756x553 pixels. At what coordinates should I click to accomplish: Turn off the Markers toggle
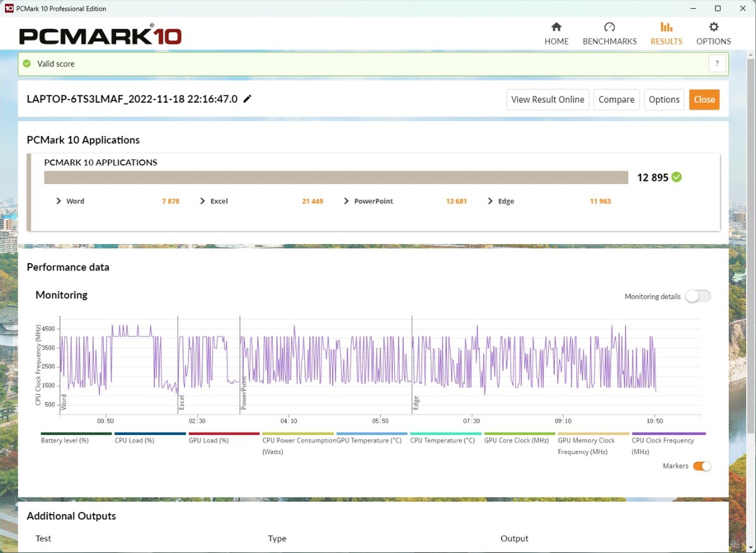tap(702, 466)
